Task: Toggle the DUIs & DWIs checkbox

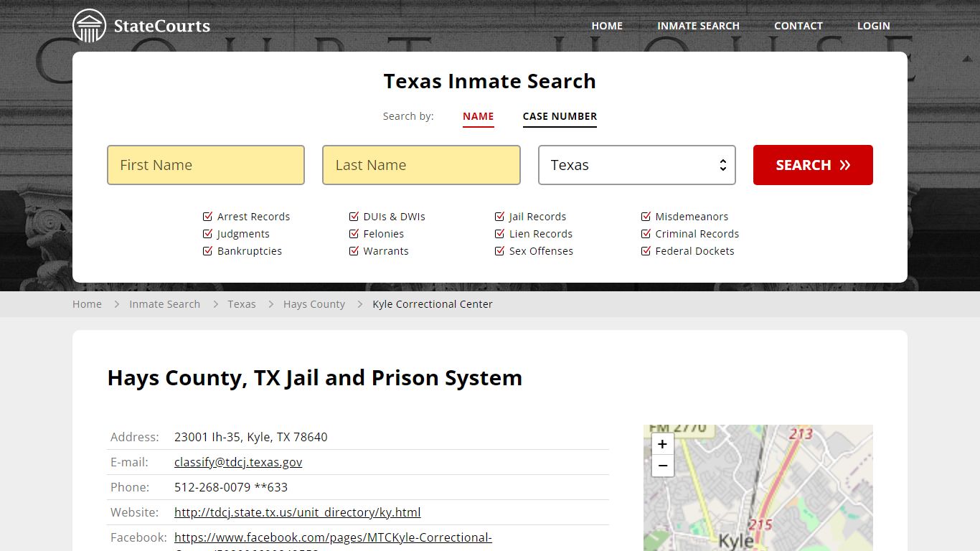Action: [x=354, y=217]
